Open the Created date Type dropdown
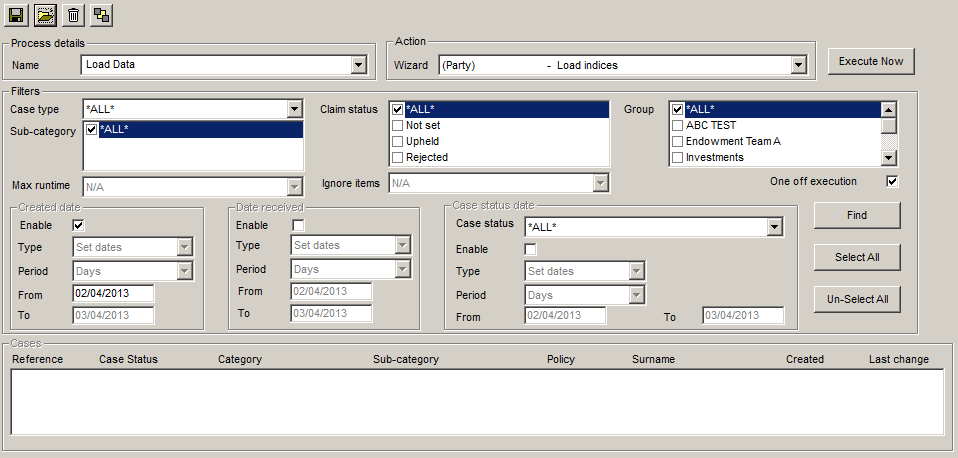Screen dimensions: 958x458 185,247
